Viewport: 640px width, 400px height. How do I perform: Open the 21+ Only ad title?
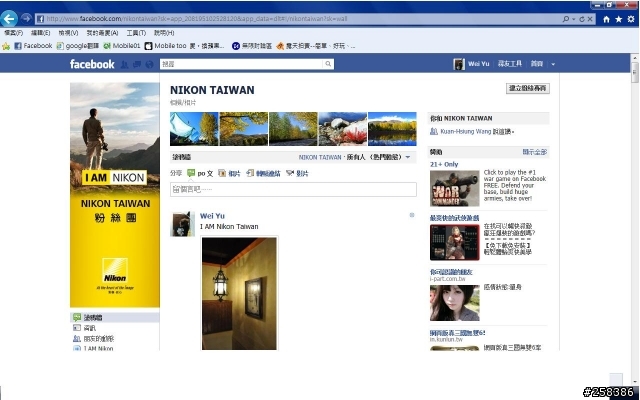coord(444,164)
